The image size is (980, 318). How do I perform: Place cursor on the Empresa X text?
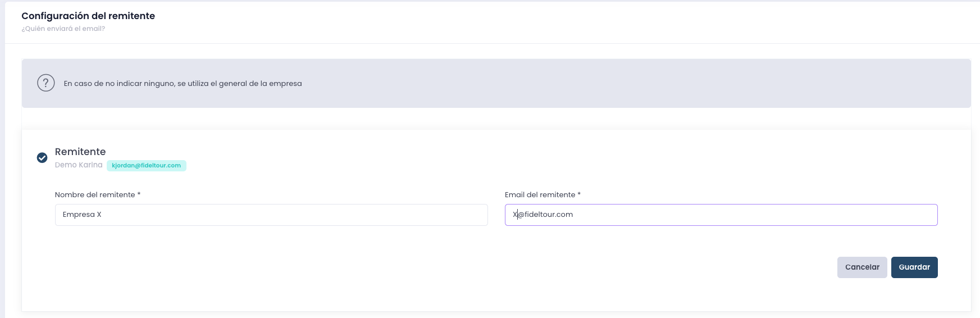tap(82, 215)
